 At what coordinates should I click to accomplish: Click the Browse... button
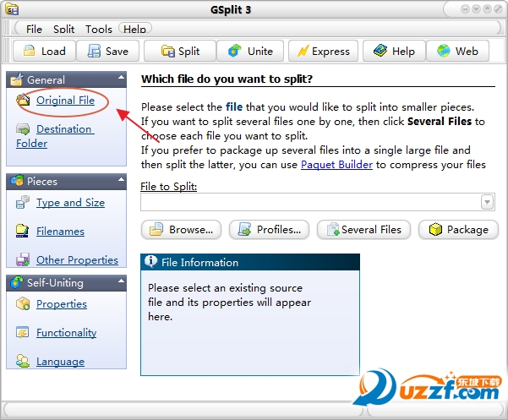click(182, 230)
